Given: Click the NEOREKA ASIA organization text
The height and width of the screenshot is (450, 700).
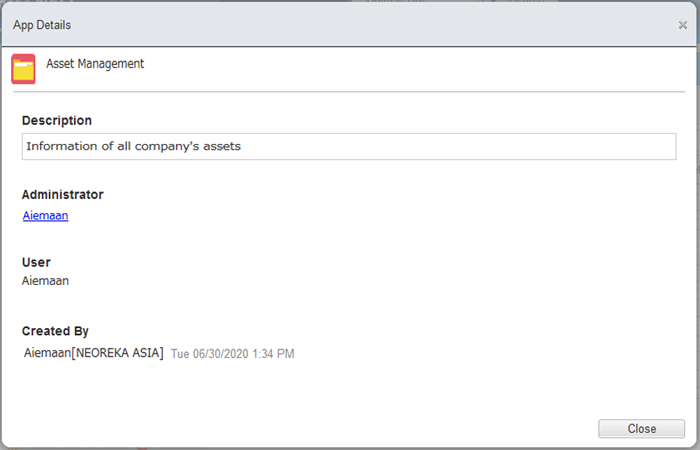Looking at the screenshot, I should [x=118, y=353].
